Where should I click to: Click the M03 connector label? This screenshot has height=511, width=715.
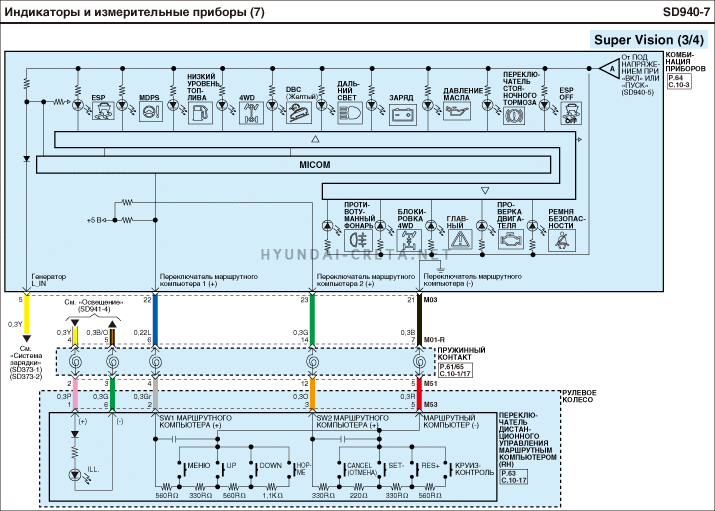click(x=430, y=300)
